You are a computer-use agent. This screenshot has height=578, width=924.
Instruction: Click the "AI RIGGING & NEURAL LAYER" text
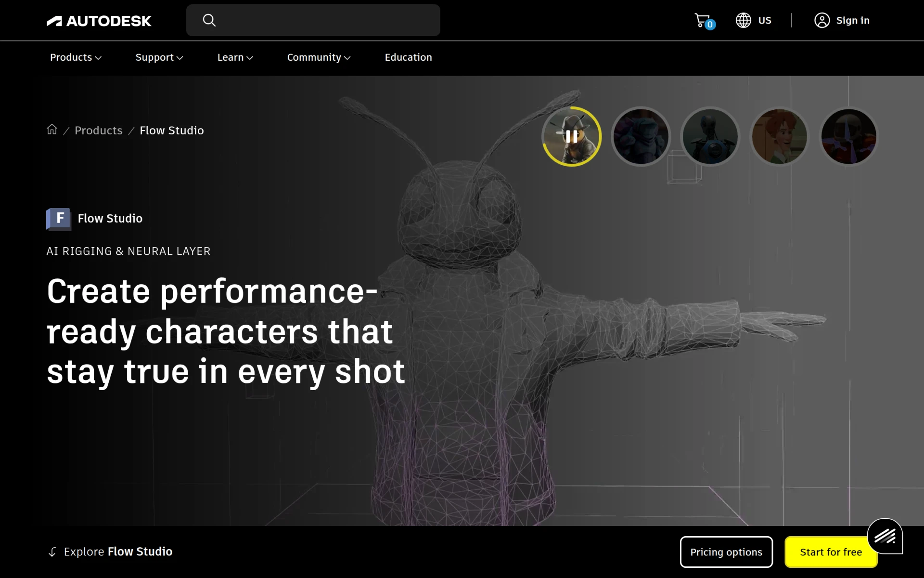pyautogui.click(x=128, y=251)
